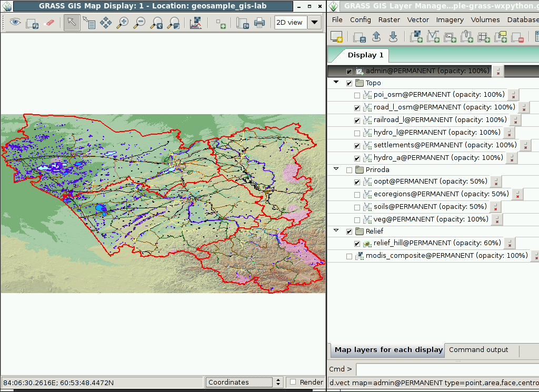Switch to the Command output tab

(478, 350)
